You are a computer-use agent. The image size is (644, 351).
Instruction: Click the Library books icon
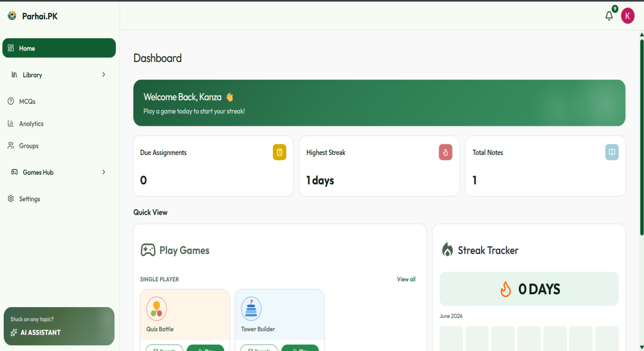tap(14, 75)
